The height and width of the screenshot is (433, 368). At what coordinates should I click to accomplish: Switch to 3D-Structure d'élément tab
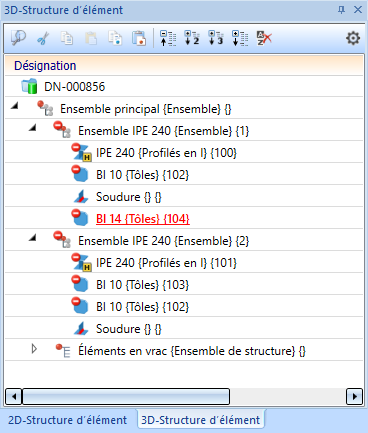pos(201,420)
